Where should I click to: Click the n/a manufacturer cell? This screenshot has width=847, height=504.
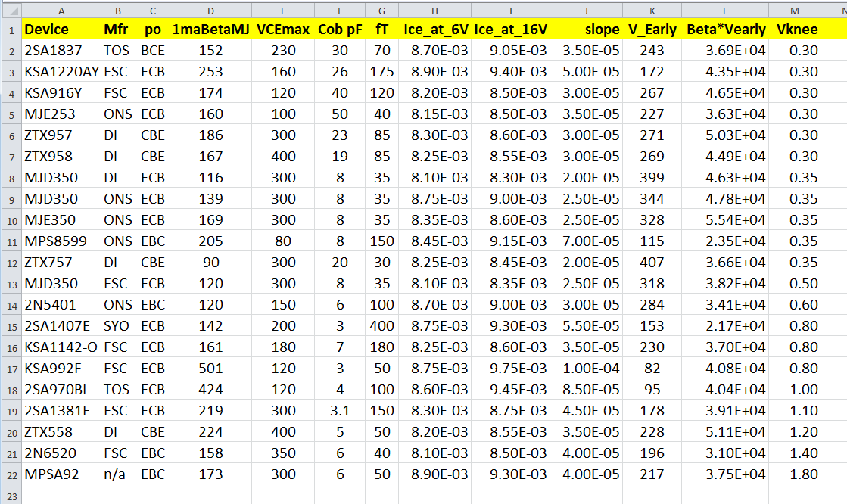click(118, 474)
